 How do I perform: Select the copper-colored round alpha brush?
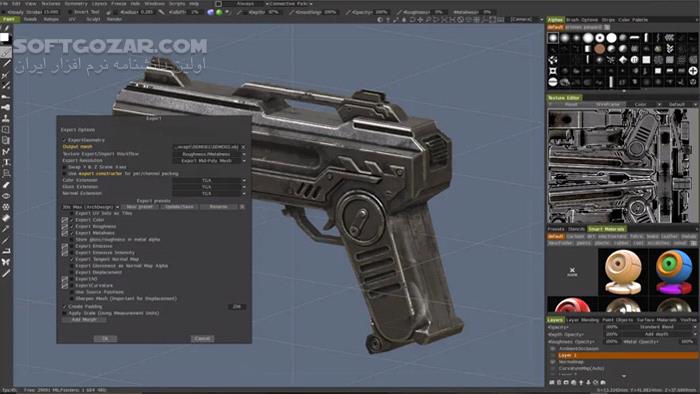[x=600, y=49]
